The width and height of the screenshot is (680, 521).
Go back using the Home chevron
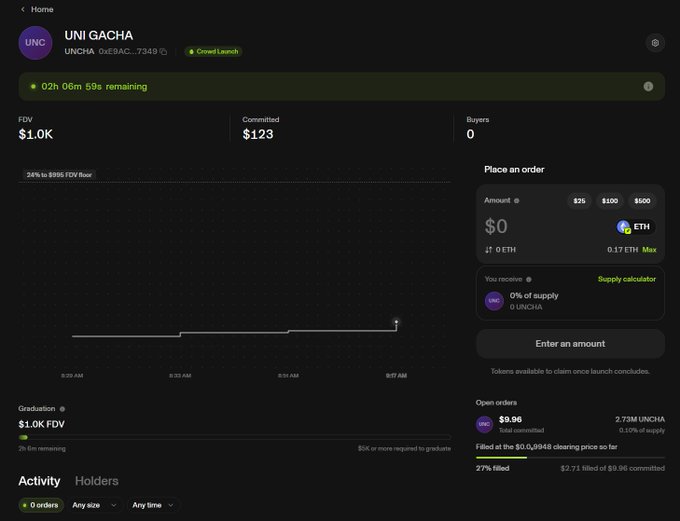coord(23,9)
